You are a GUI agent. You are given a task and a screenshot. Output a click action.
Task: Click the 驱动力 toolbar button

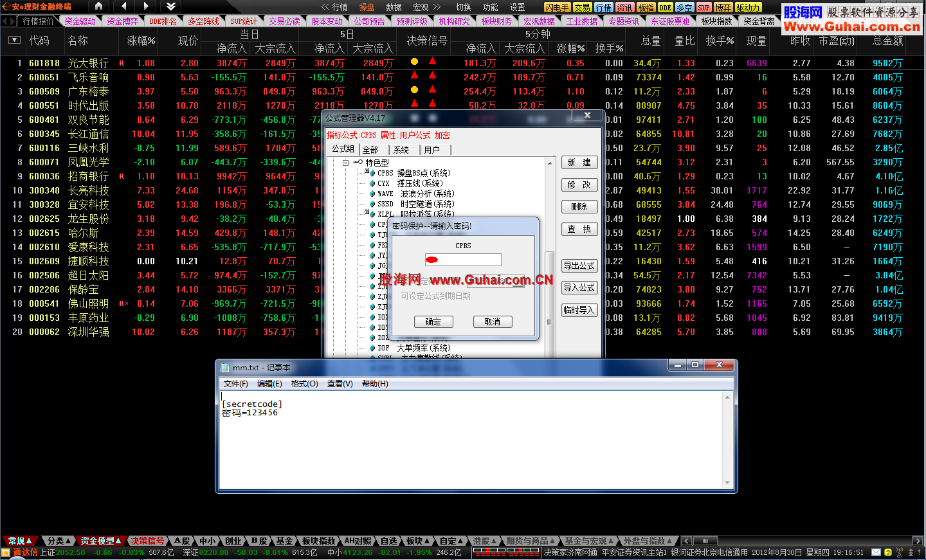click(x=748, y=8)
